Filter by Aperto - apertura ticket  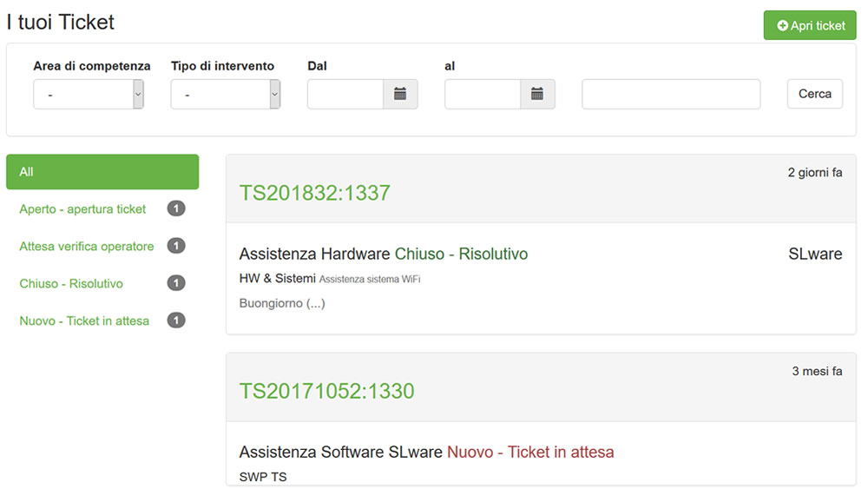pos(82,209)
